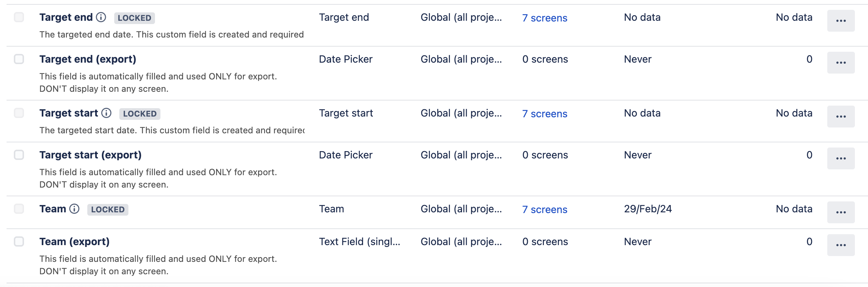This screenshot has width=868, height=287.
Task: Click the Team field name
Action: [x=53, y=209]
